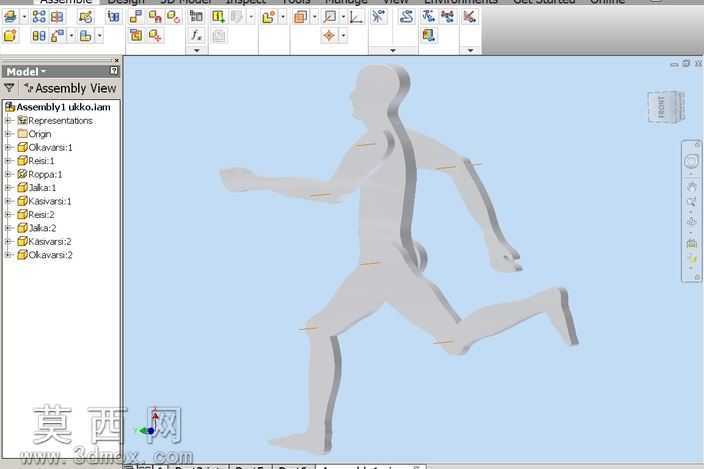The width and height of the screenshot is (704, 469).
Task: Click the Work Point icon
Action: (x=329, y=35)
